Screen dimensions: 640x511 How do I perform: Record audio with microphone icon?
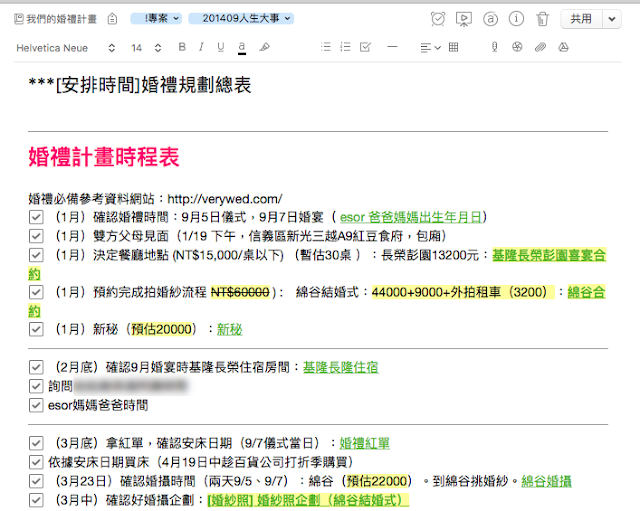click(x=494, y=47)
